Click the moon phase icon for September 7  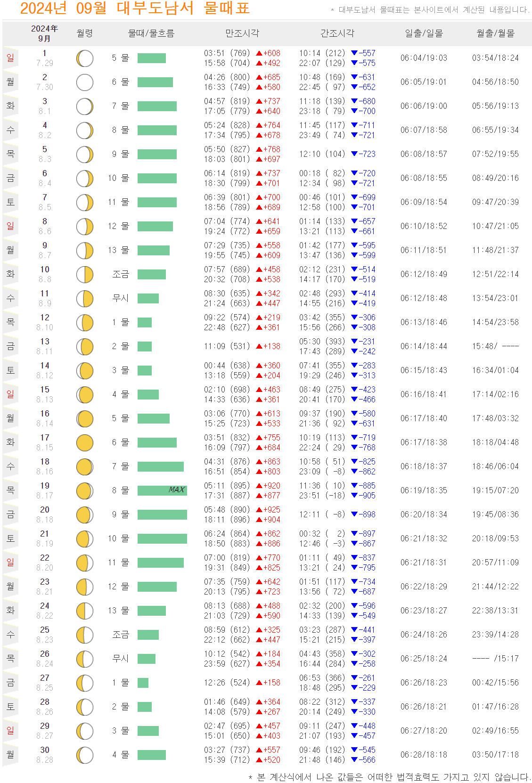[x=85, y=203]
